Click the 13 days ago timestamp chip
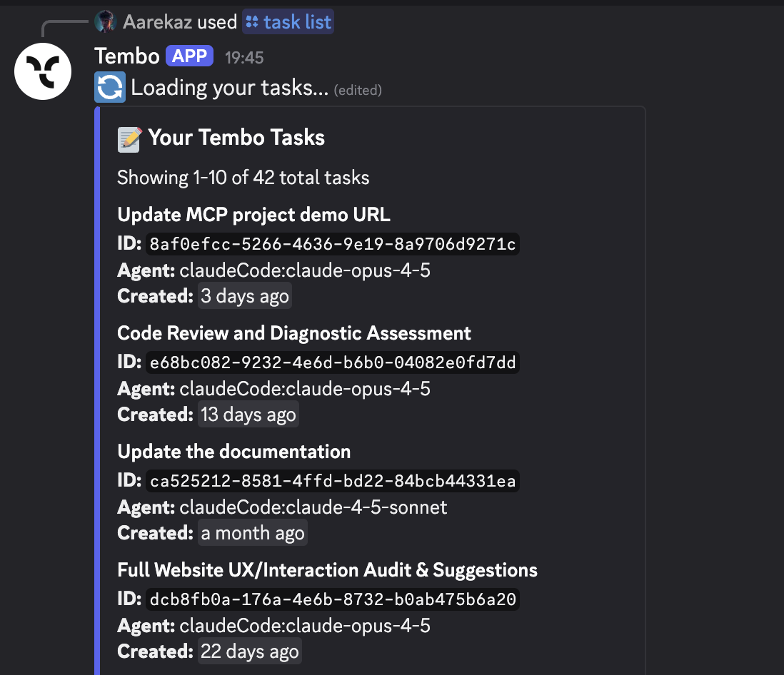The image size is (784, 675). pyautogui.click(x=248, y=414)
